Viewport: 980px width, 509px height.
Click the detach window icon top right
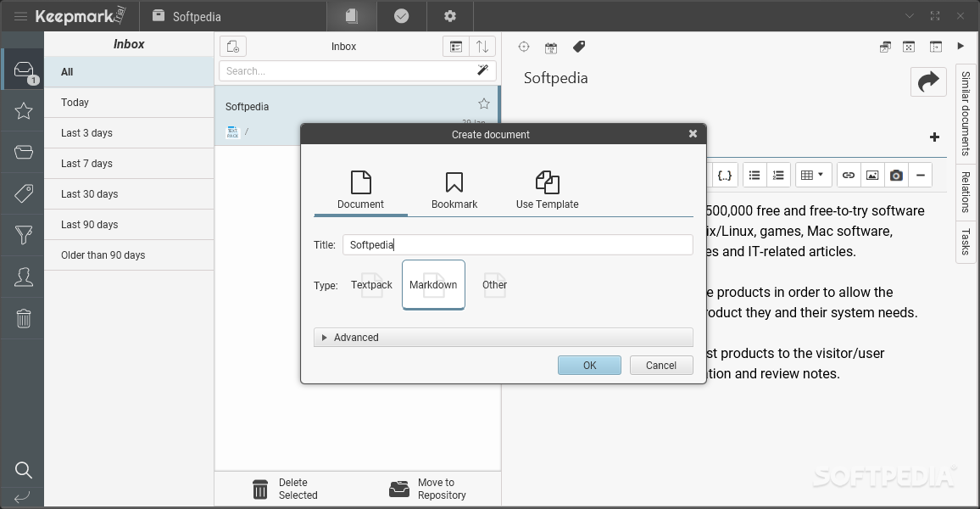point(885,47)
